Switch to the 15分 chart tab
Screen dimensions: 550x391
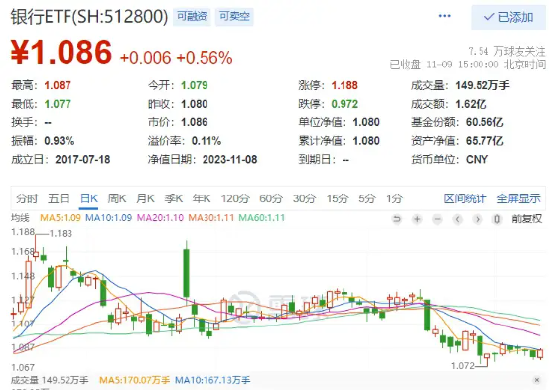337,198
